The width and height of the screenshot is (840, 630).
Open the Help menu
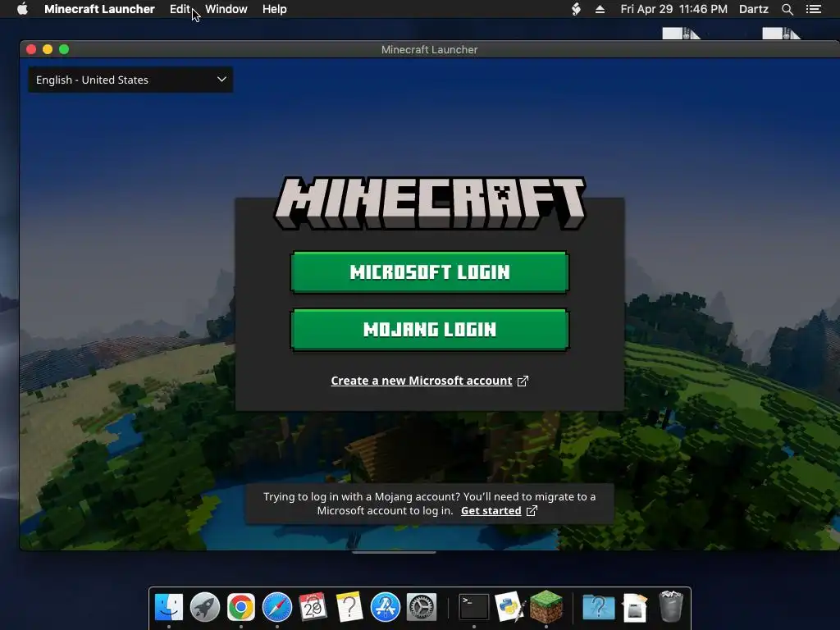click(x=274, y=9)
